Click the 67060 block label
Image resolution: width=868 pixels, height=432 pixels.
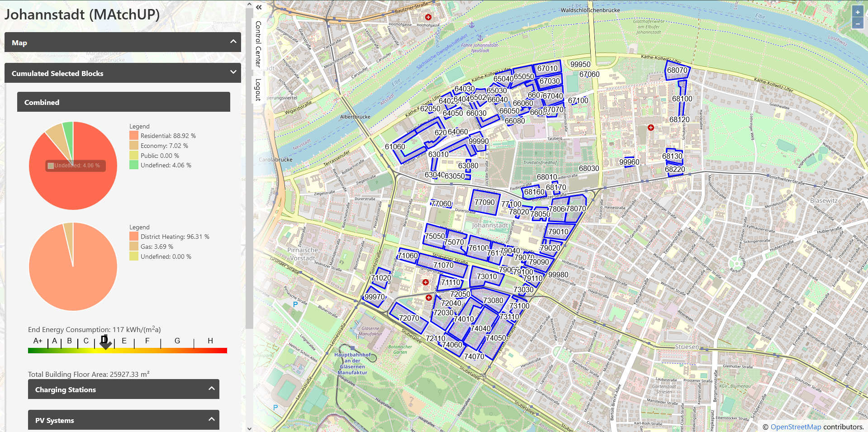click(589, 74)
